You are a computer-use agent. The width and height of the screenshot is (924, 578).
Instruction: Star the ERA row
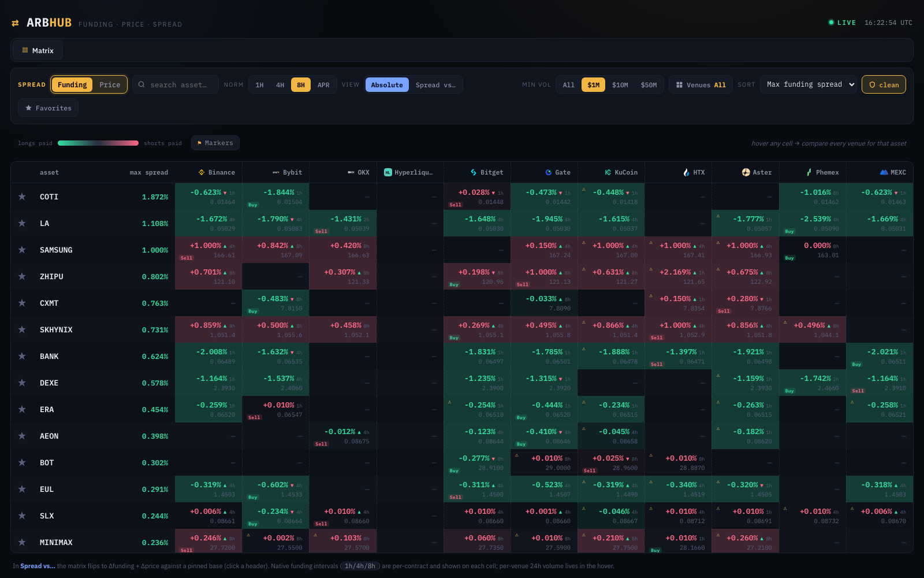point(22,409)
